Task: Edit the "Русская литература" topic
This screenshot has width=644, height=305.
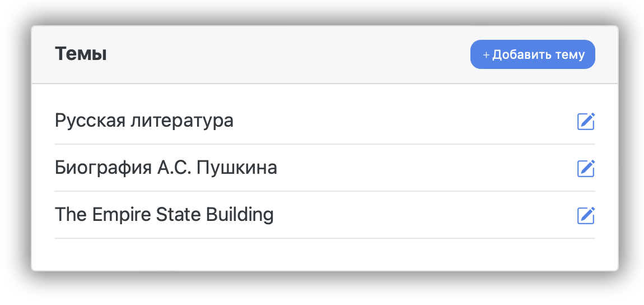Action: pos(586,121)
